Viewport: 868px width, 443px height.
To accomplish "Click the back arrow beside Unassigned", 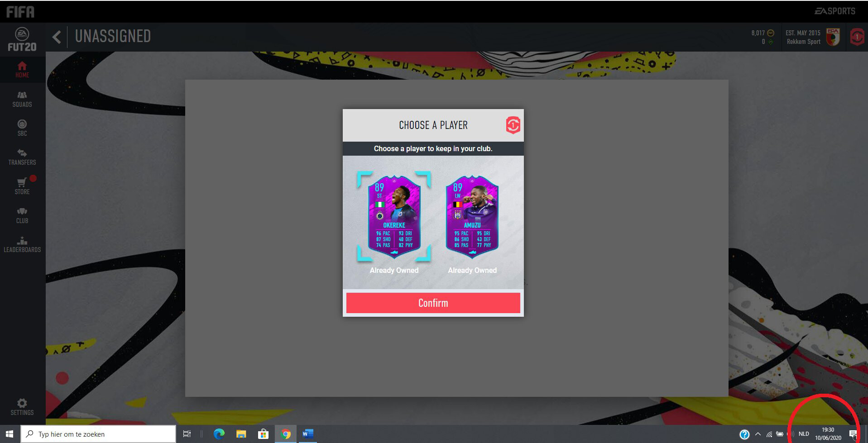I will (x=57, y=37).
